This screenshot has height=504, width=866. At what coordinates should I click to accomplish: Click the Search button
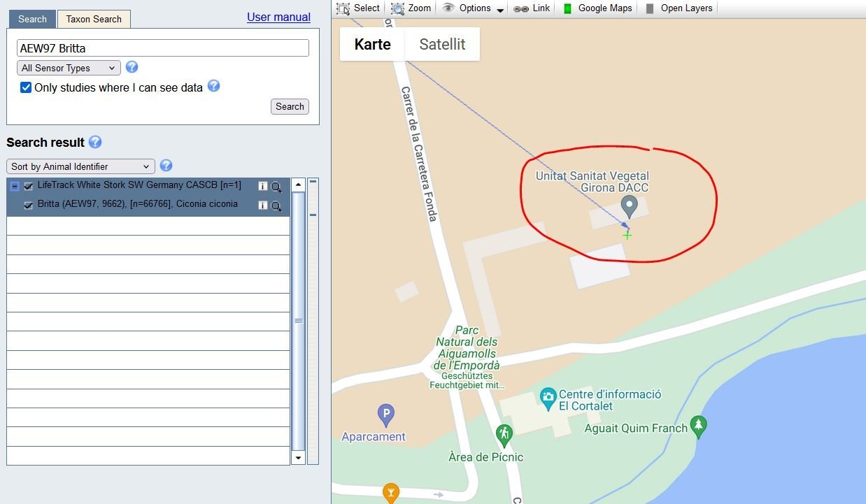(x=290, y=106)
